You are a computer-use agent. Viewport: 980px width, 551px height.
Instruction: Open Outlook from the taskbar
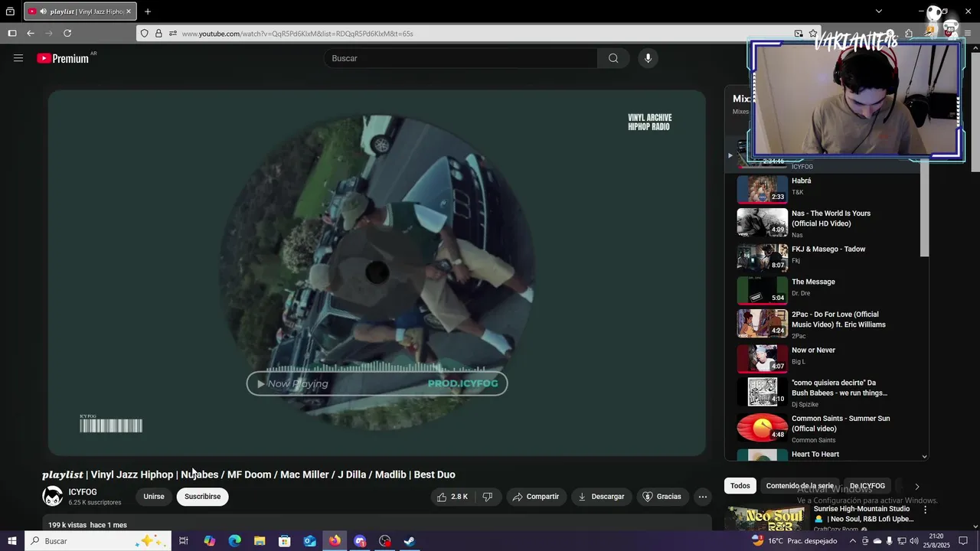coord(309,541)
